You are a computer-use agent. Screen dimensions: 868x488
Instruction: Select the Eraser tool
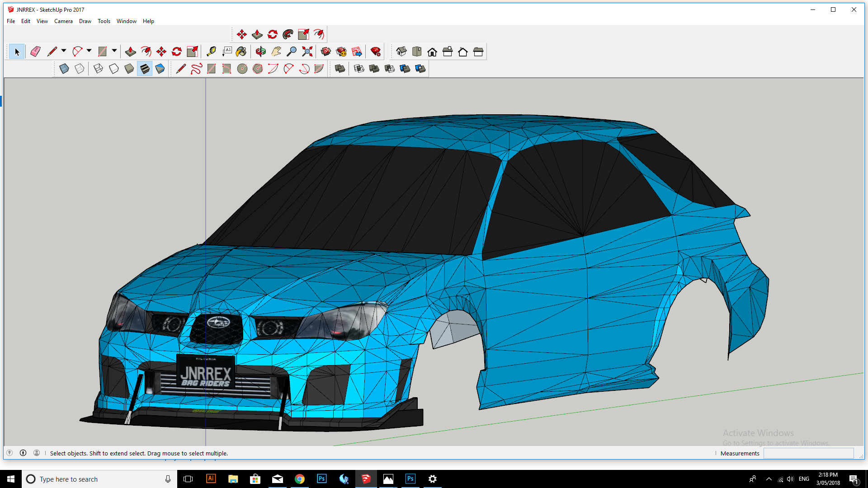click(x=36, y=51)
